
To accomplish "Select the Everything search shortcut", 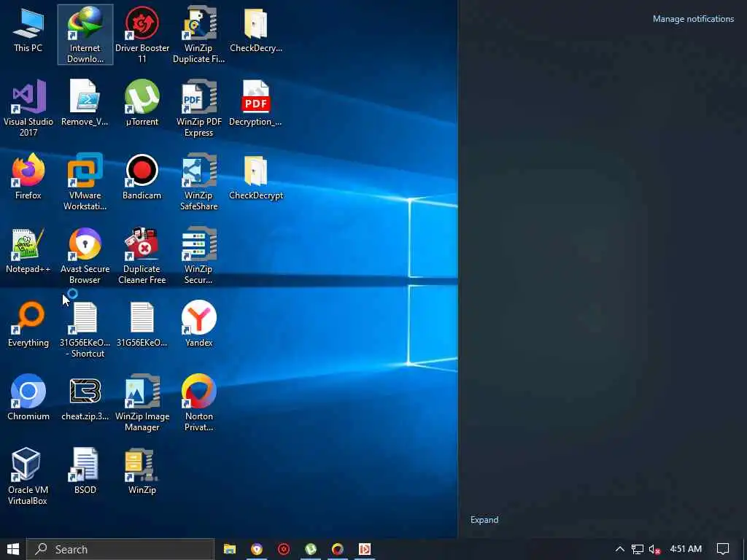I will pyautogui.click(x=28, y=324).
